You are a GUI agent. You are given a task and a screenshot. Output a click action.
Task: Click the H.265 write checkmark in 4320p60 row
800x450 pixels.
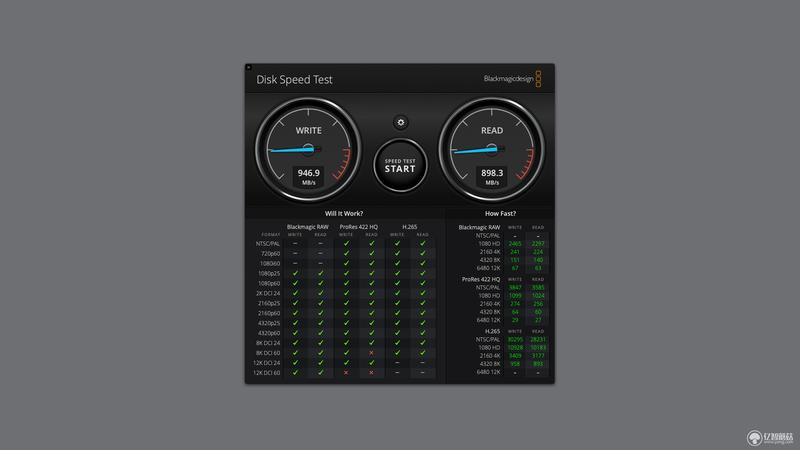397,333
